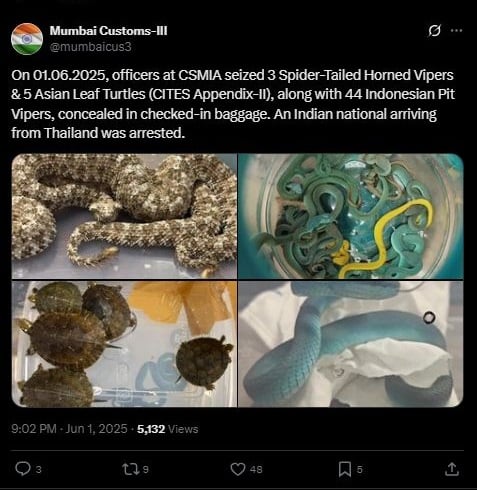The width and height of the screenshot is (477, 490).
Task: Open the three-dot more options menu
Action: click(456, 30)
